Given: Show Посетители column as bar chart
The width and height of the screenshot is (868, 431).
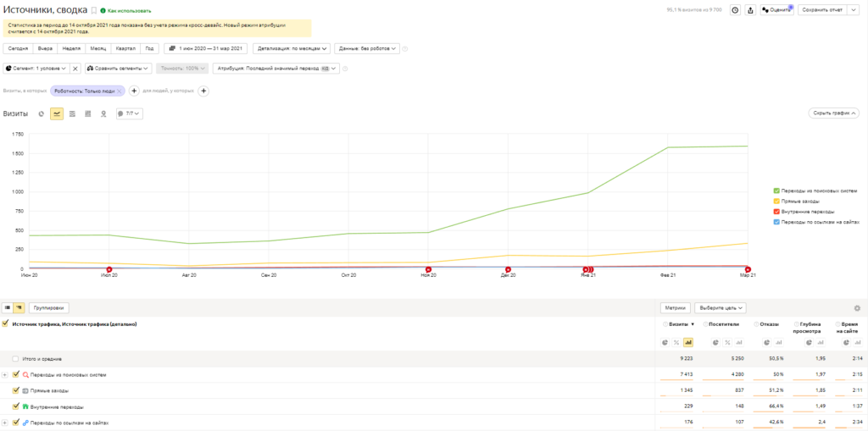Looking at the screenshot, I should click(x=738, y=342).
